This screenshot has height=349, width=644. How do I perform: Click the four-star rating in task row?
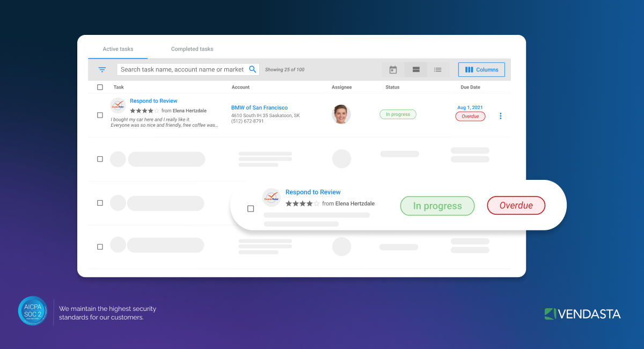(x=145, y=111)
